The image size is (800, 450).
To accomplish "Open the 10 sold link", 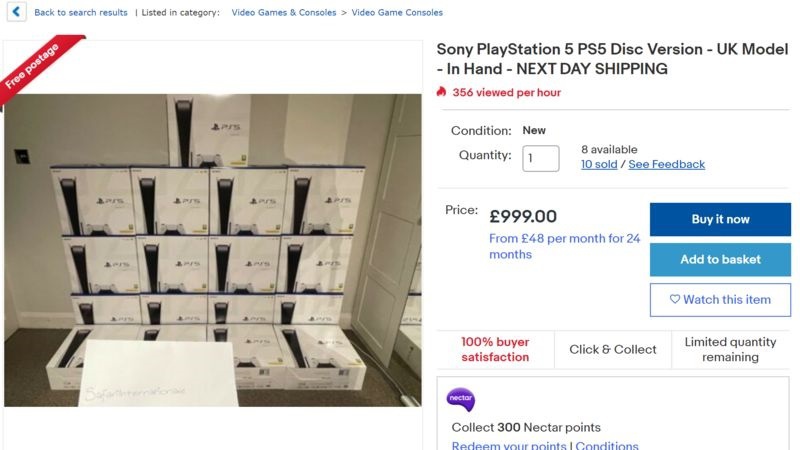I will click(599, 164).
